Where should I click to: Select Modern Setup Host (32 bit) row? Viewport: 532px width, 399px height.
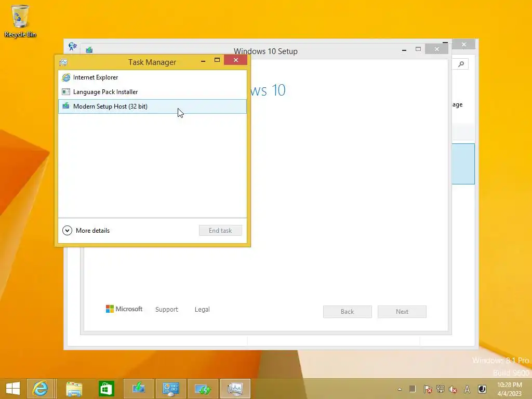coord(152,107)
